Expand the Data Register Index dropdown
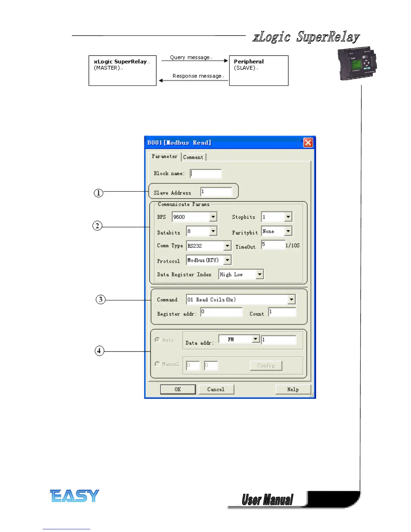Viewport: 411px width, 532px height. click(x=260, y=274)
